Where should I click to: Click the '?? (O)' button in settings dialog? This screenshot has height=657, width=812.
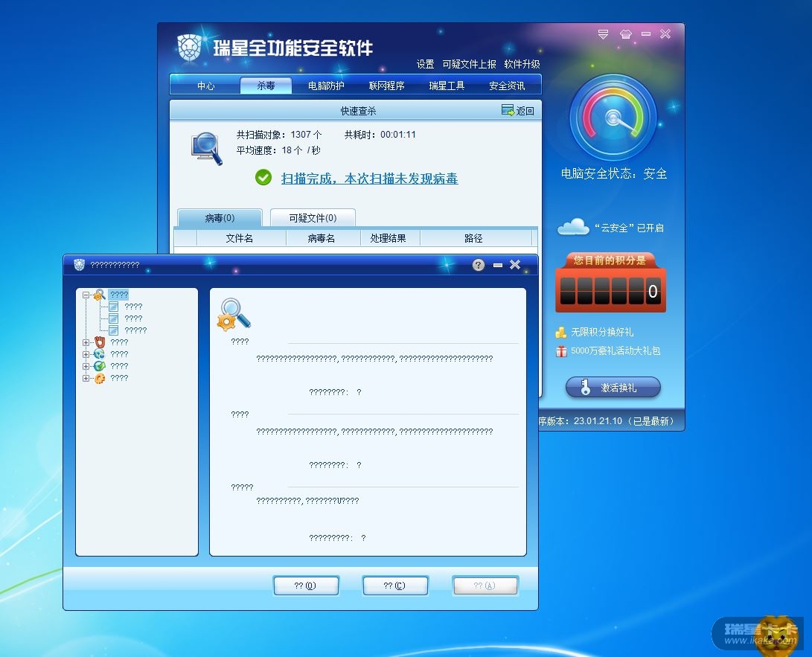click(x=306, y=586)
